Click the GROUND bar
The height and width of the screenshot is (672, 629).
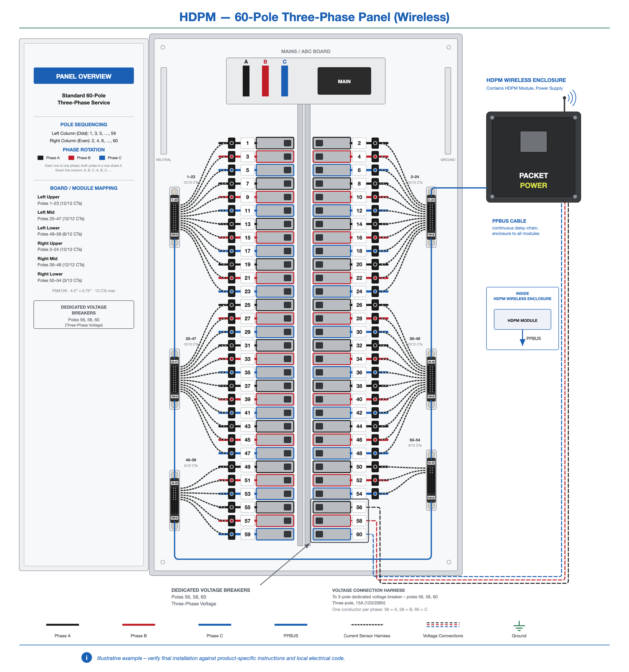click(x=448, y=111)
